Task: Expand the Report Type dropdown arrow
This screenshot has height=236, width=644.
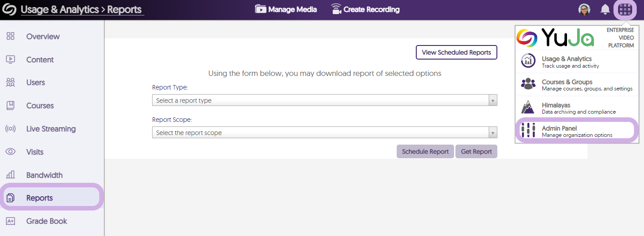Action: [492, 100]
